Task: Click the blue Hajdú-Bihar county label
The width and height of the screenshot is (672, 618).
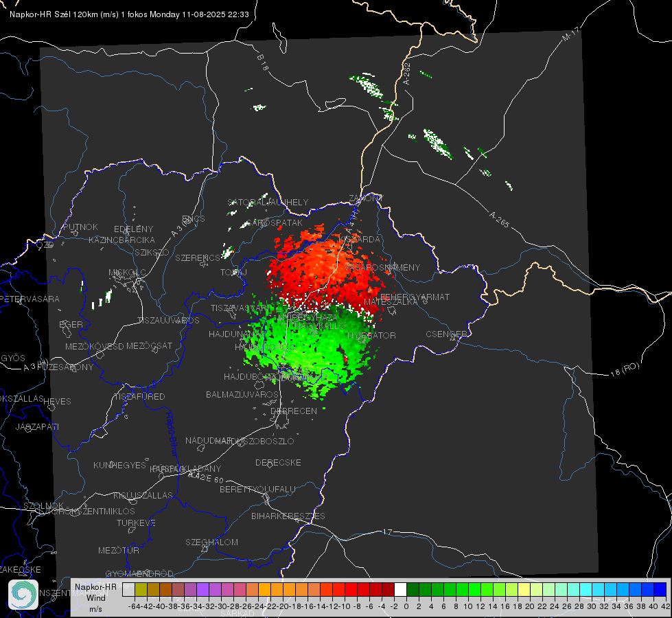Action: click(x=172, y=434)
